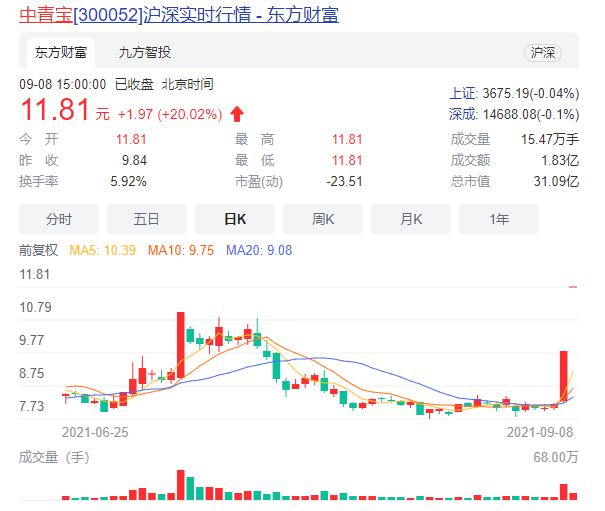Select the 周K chart tab

pyautogui.click(x=323, y=219)
